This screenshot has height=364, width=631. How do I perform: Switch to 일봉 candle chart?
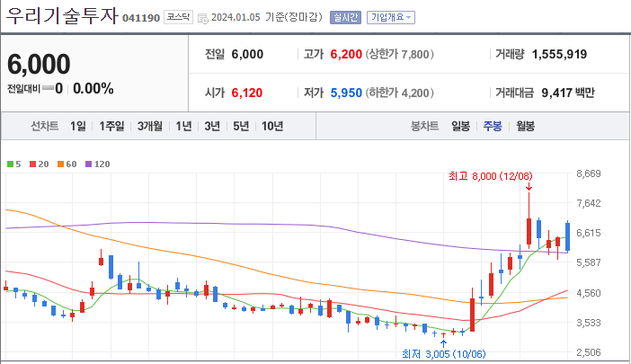(460, 126)
